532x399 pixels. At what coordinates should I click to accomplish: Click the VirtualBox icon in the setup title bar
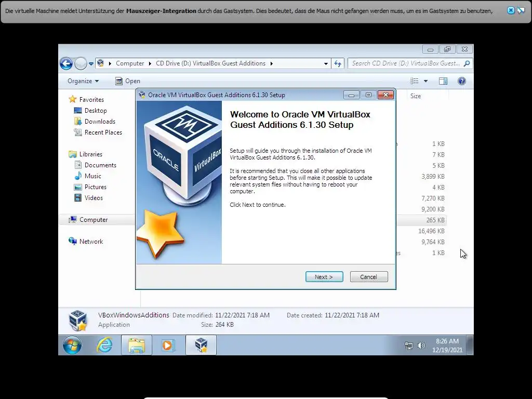[x=142, y=95]
